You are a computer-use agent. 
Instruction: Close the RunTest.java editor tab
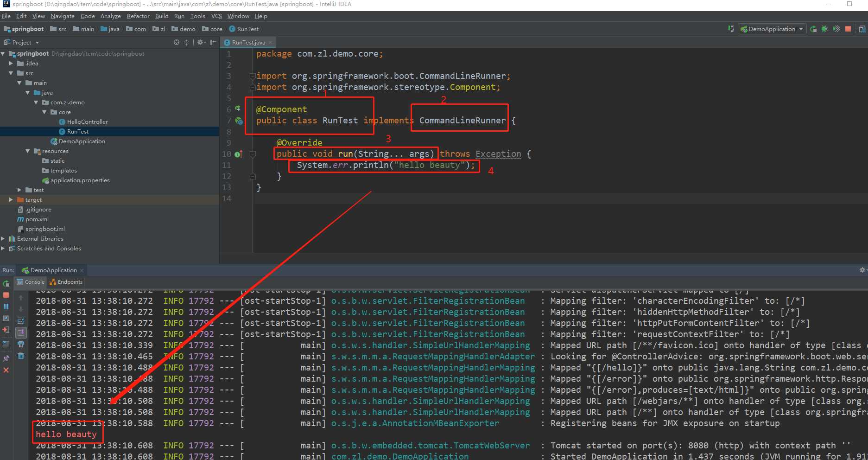[270, 42]
